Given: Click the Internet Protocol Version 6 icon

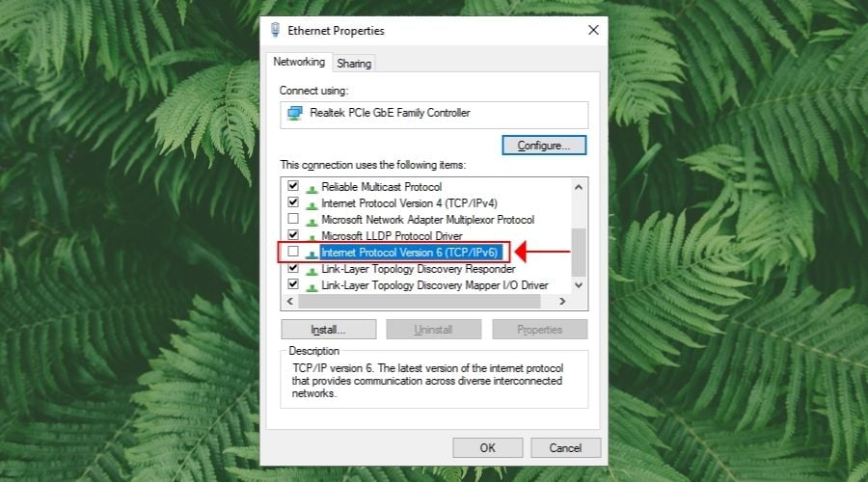Looking at the screenshot, I should point(312,254).
